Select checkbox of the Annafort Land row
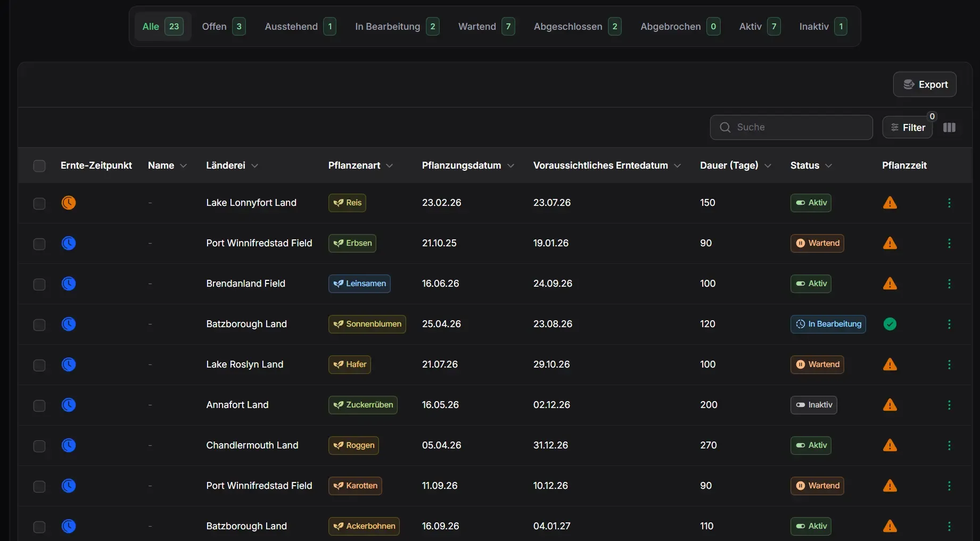 tap(39, 406)
